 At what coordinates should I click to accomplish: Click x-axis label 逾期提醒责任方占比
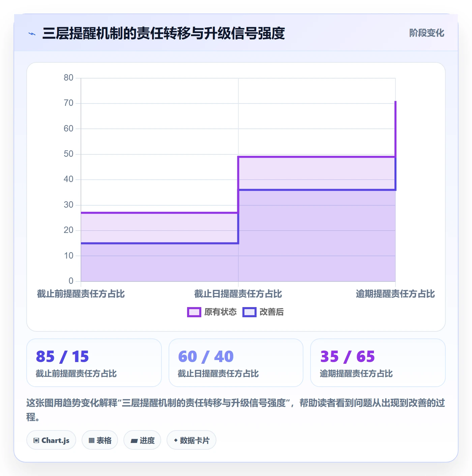[395, 294]
